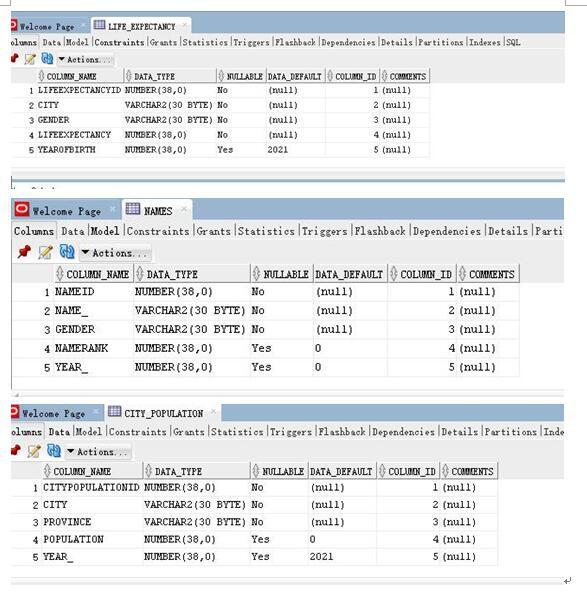
Task: Close the CITY_POPULATION tab
Action: coord(213,412)
